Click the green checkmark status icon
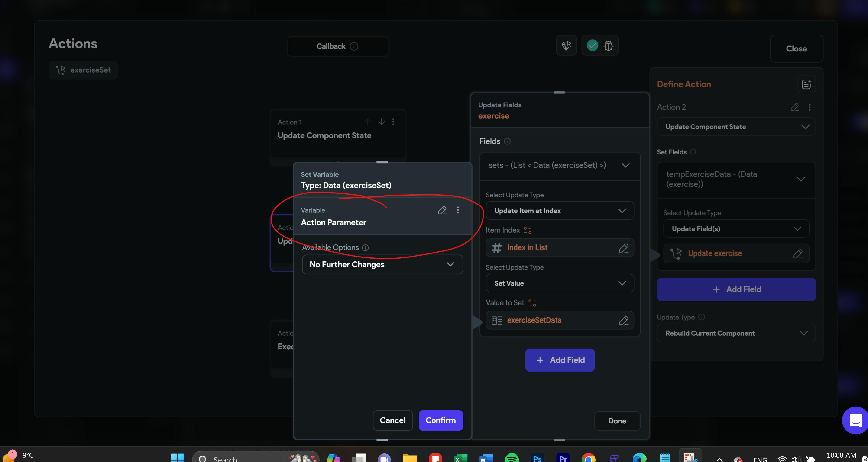This screenshot has width=868, height=462. click(592, 45)
